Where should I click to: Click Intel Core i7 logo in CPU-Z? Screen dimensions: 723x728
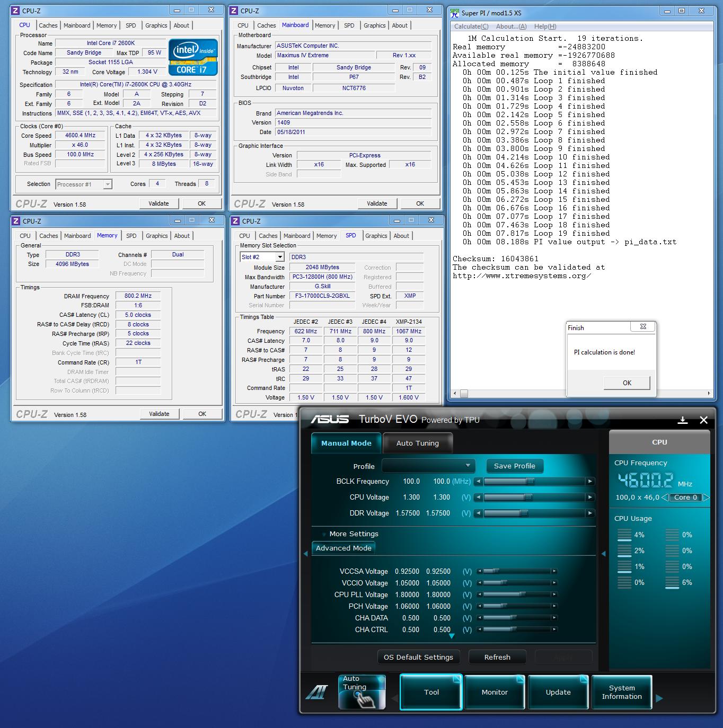193,57
